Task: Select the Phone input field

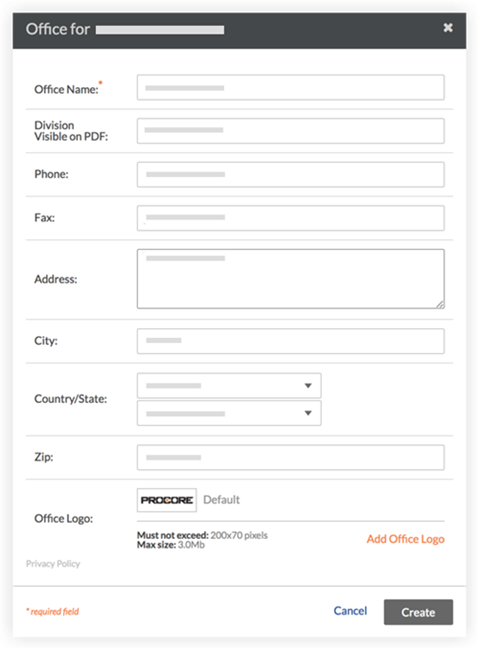Action: pyautogui.click(x=291, y=175)
